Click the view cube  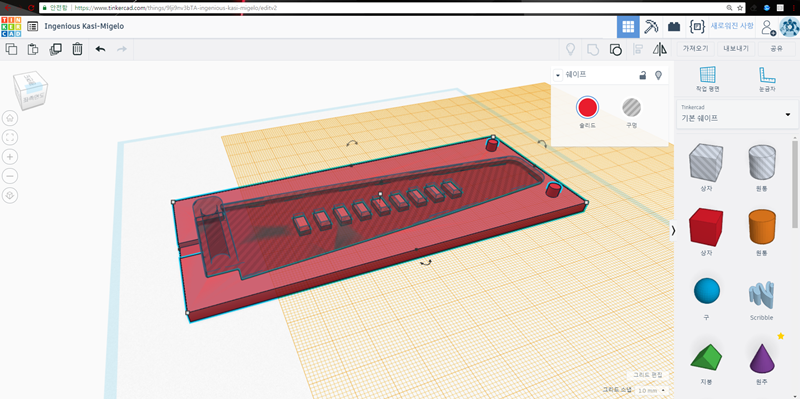[31, 89]
